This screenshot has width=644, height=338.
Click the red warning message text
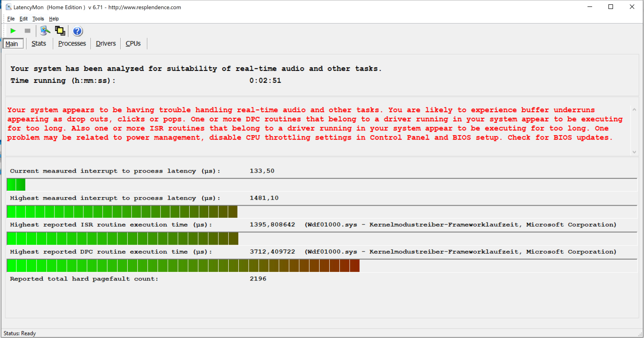[315, 124]
